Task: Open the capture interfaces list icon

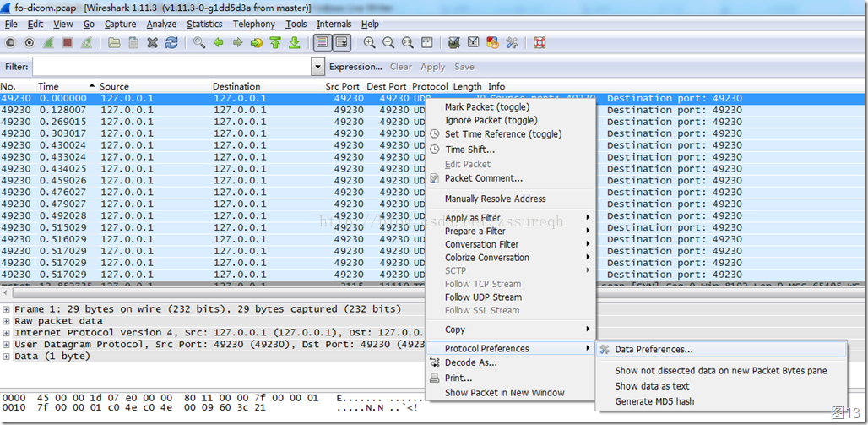Action: tap(10, 42)
